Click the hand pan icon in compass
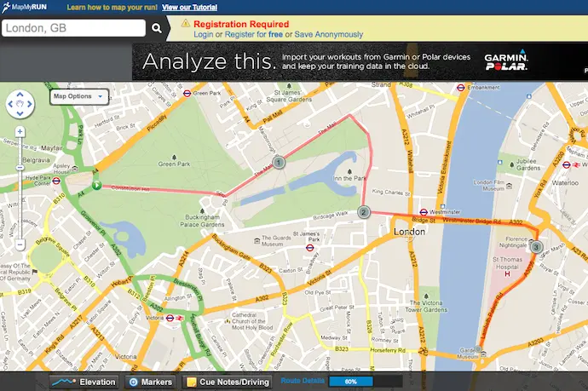 tap(20, 104)
